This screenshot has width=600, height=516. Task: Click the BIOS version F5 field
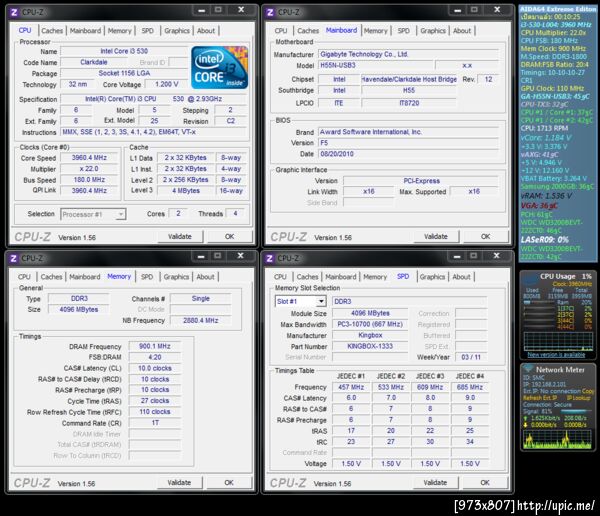pyautogui.click(x=409, y=143)
